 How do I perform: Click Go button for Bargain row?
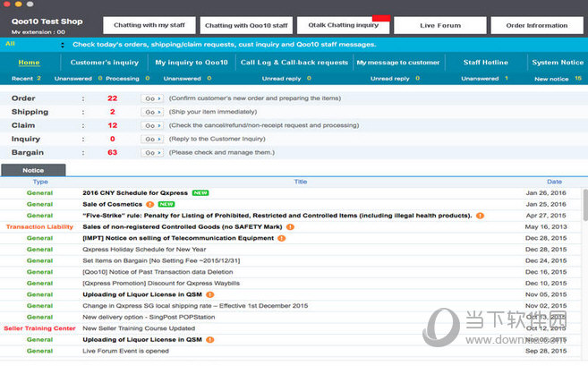152,153
